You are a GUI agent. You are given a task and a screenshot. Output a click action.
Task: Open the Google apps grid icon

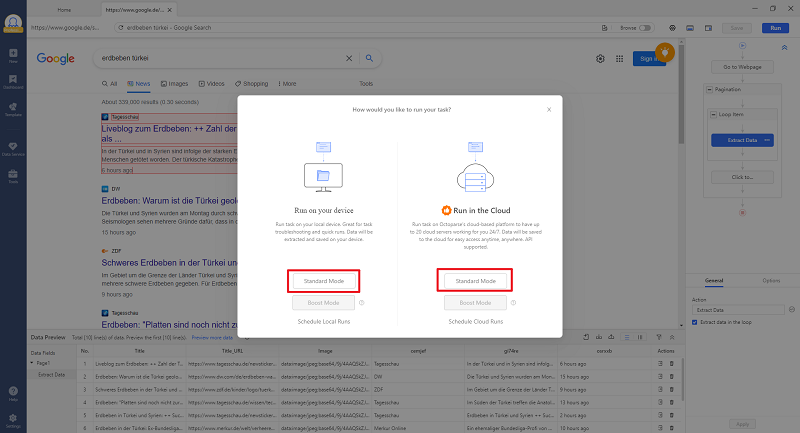619,59
